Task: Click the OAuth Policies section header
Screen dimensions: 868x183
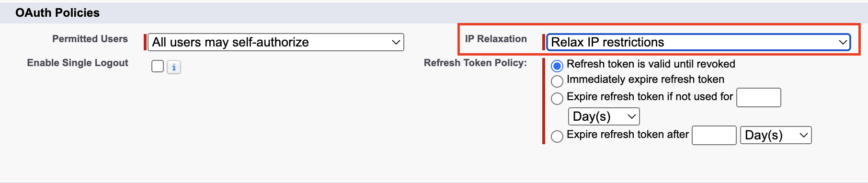Action: [57, 13]
